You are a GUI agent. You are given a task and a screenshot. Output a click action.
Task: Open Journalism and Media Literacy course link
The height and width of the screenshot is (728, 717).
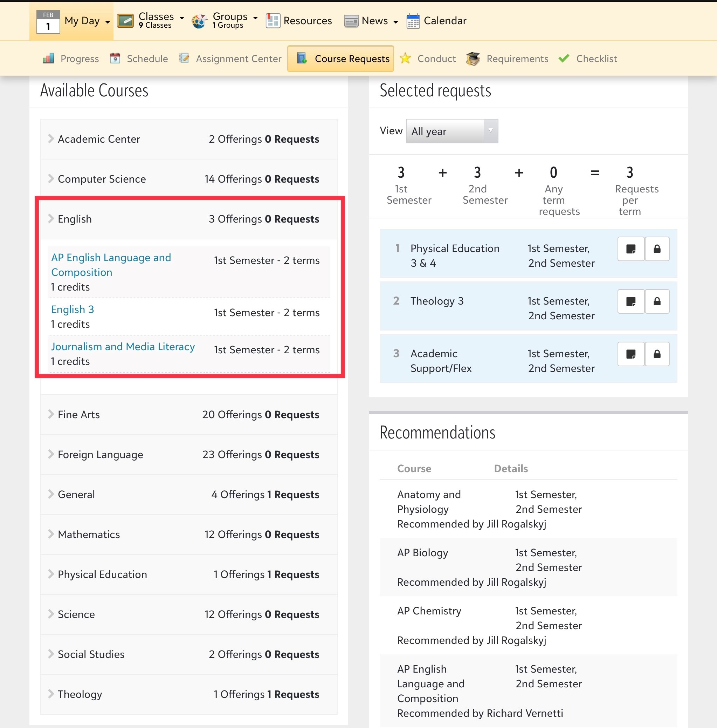123,347
